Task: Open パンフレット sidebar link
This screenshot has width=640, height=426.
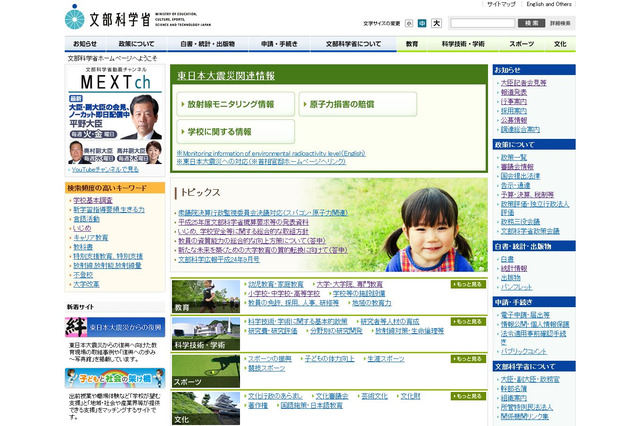Action: click(517, 287)
